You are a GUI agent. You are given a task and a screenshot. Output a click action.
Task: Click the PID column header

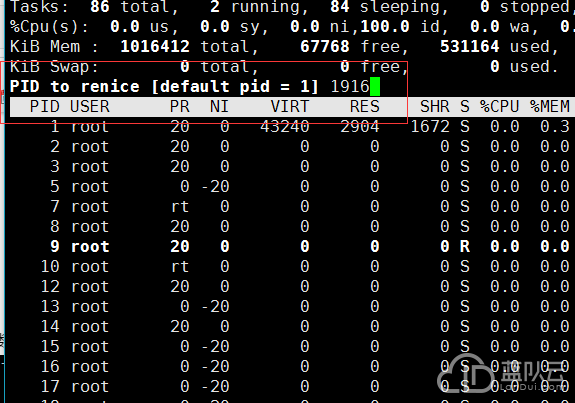pyautogui.click(x=44, y=107)
